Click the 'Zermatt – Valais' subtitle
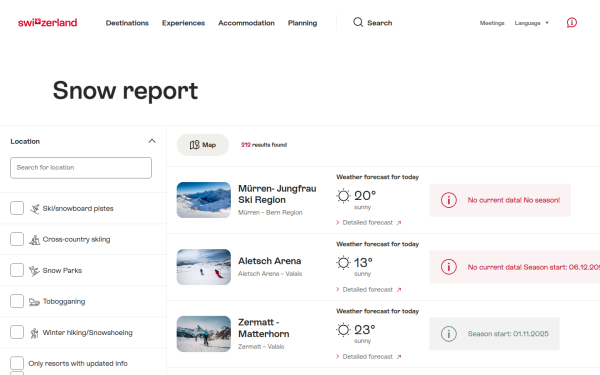The width and height of the screenshot is (600, 375). (x=261, y=347)
